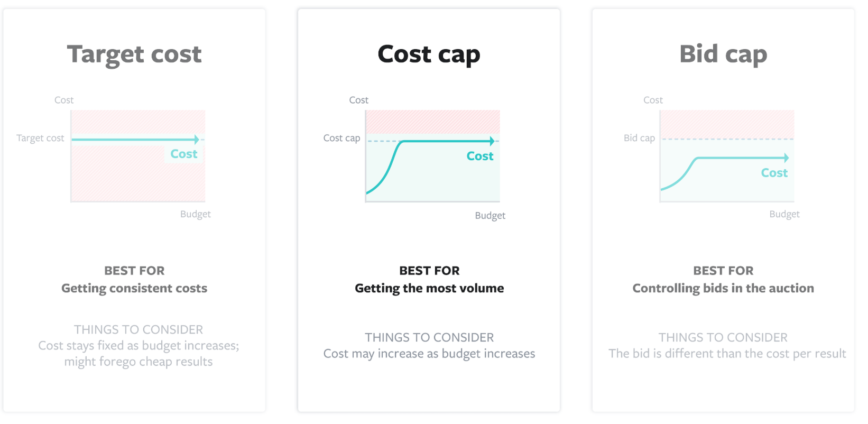Click 'Getting consistent costs' text
This screenshot has width=868, height=424.
pos(134,288)
